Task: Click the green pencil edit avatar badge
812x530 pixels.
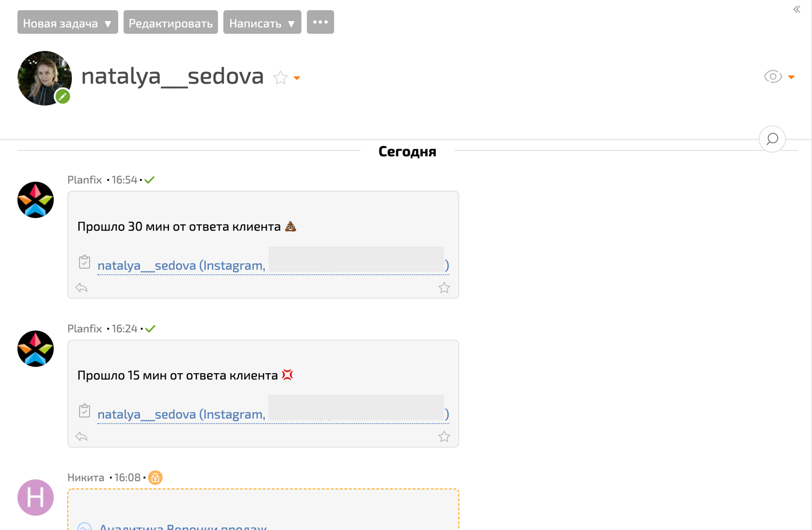Action: pyautogui.click(x=63, y=97)
